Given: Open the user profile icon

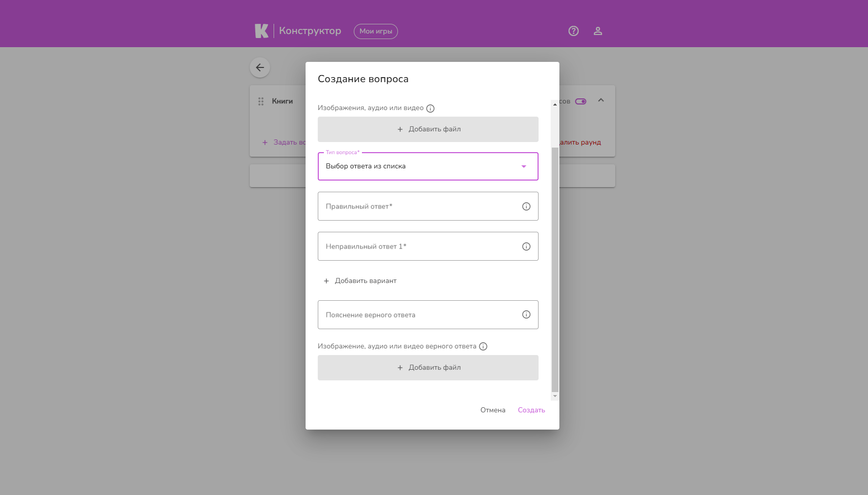Looking at the screenshot, I should 598,31.
